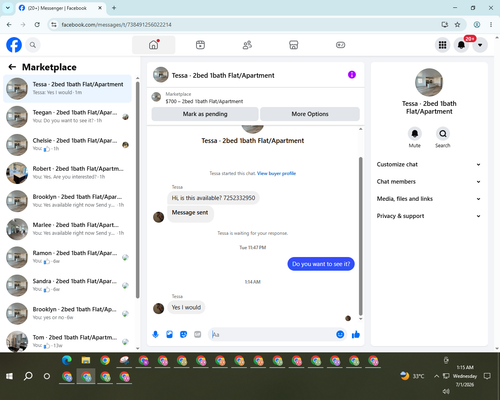Open the Chelsie conversation

point(67,145)
